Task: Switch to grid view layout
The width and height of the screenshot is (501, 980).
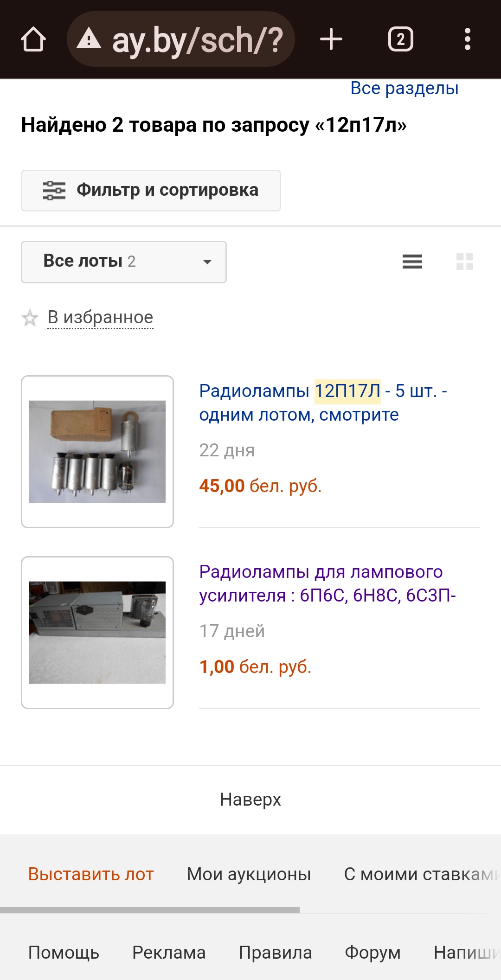Action: [x=464, y=262]
